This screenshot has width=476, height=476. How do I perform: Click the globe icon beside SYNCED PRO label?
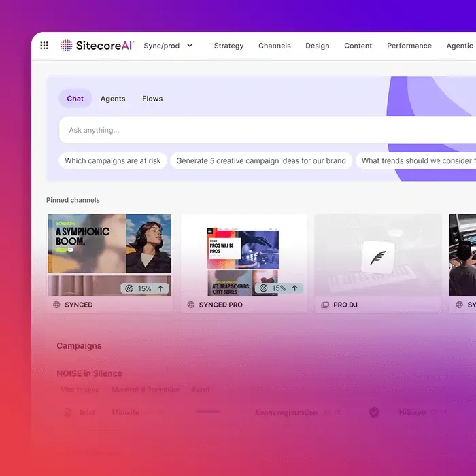tap(190, 305)
